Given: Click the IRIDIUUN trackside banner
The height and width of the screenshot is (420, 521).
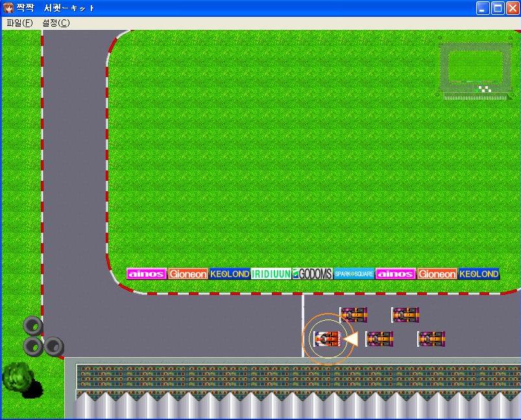Looking at the screenshot, I should (271, 274).
